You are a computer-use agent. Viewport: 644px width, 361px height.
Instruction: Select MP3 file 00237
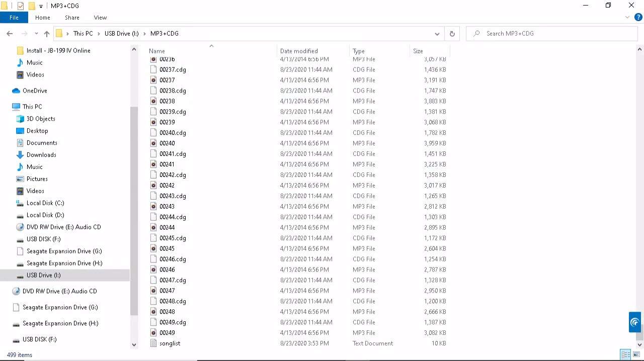coord(167,80)
